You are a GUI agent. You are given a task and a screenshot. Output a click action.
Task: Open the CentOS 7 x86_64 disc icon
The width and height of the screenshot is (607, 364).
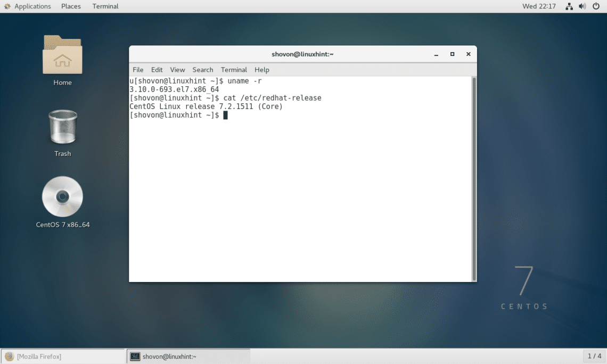click(x=62, y=196)
